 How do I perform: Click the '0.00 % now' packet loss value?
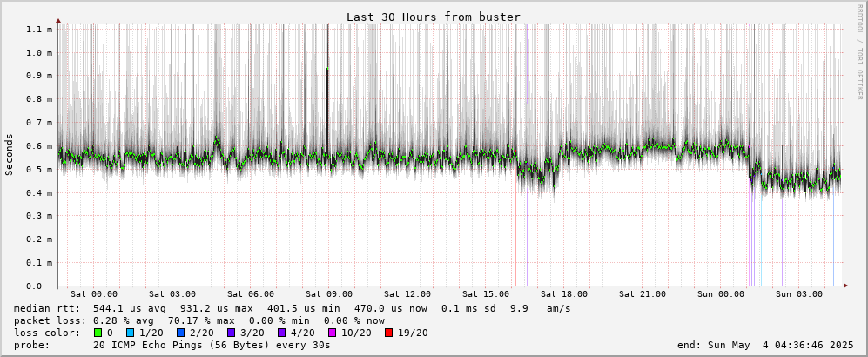(354, 320)
